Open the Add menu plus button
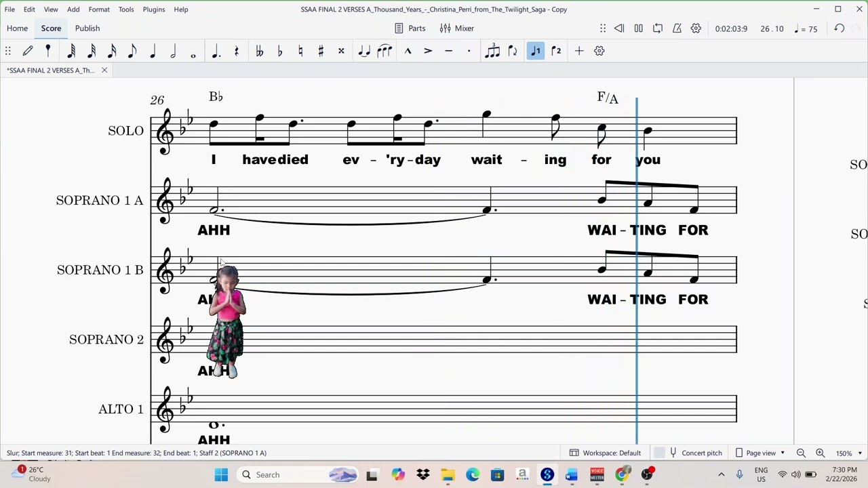Image resolution: width=868 pixels, height=488 pixels. [x=579, y=51]
